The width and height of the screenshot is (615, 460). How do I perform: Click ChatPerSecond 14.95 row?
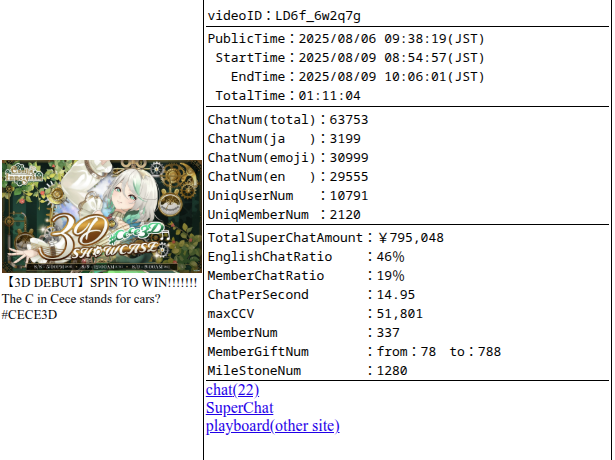pos(311,295)
